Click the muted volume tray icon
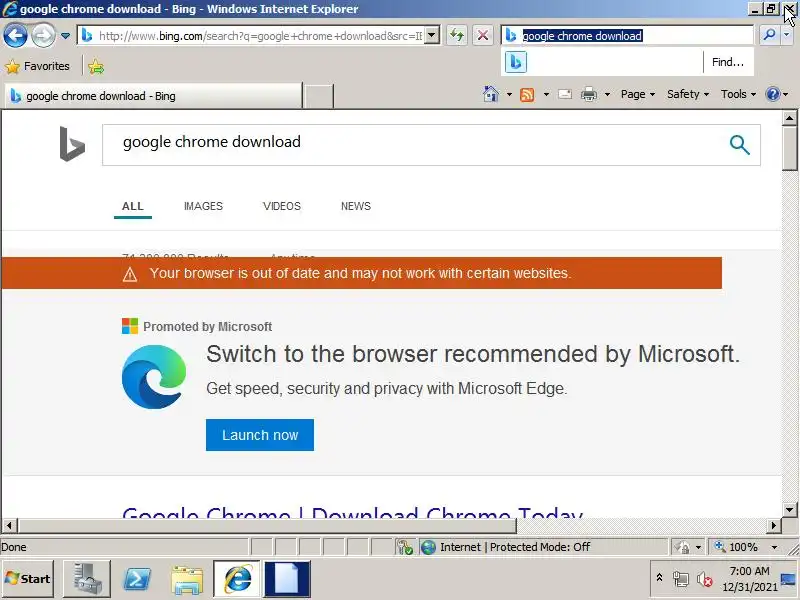Viewport: 800px width, 600px height. point(705,579)
